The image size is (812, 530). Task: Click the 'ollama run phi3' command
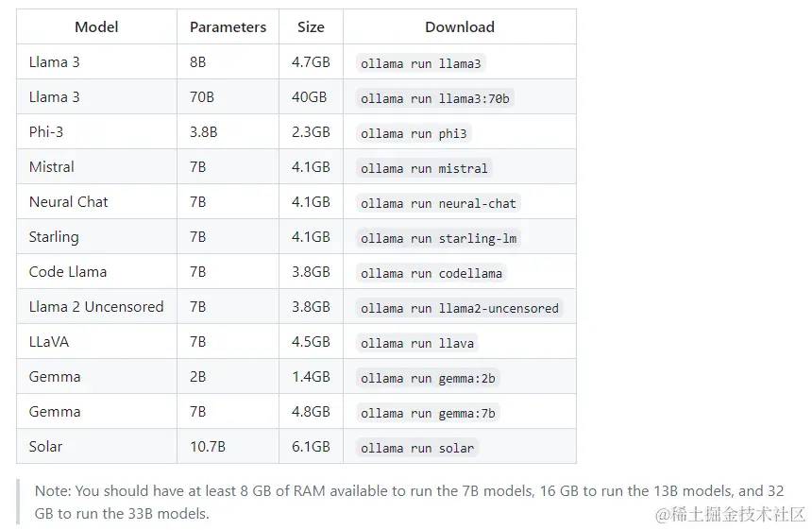[x=414, y=133]
